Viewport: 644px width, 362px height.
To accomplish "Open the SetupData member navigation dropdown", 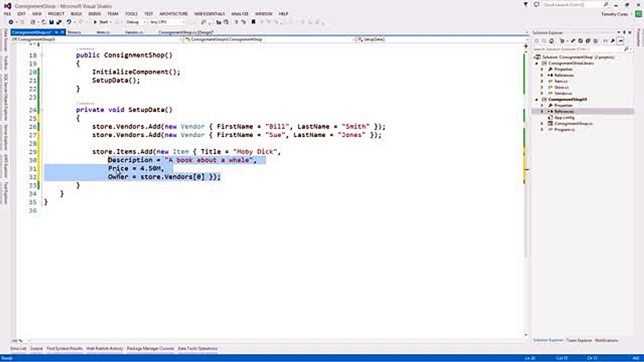I will tap(441, 39).
